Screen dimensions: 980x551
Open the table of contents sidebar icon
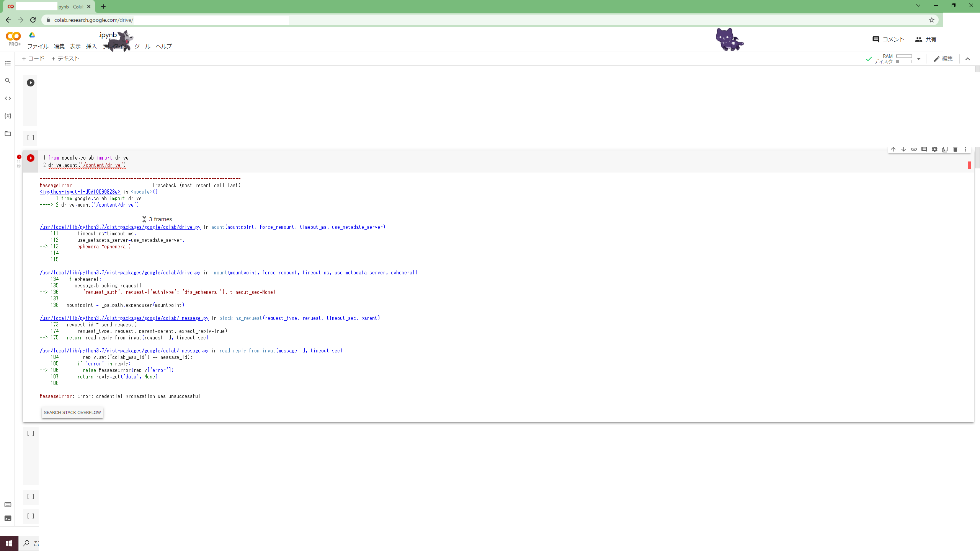[8, 63]
